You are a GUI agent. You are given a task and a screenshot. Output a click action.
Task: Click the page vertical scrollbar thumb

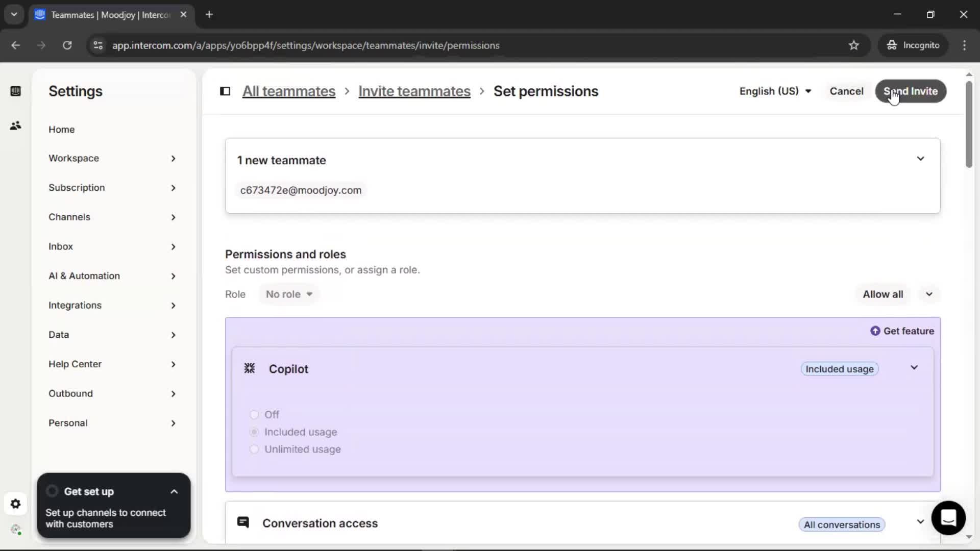(969, 124)
